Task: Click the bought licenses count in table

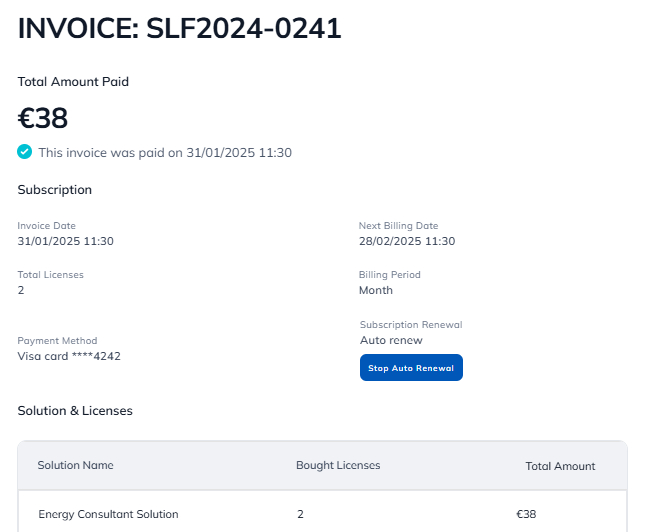Action: click(x=300, y=514)
